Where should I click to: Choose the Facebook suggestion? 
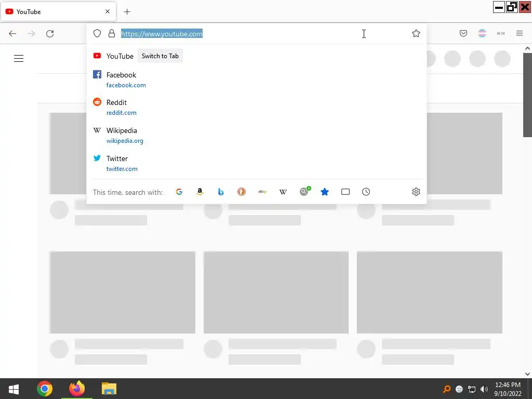(x=257, y=79)
